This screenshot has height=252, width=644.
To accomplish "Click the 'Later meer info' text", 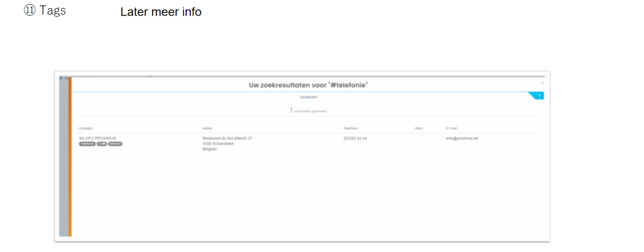I will pos(160,12).
